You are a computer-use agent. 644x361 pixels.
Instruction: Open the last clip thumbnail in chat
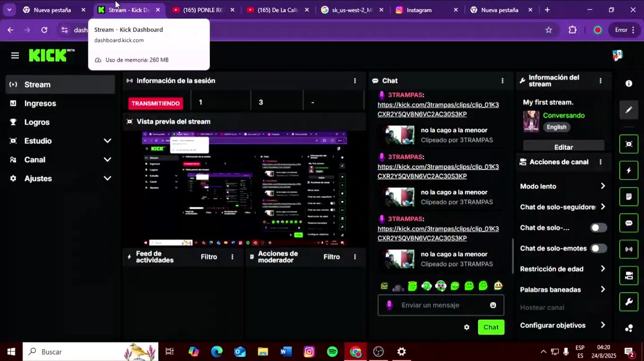coord(400,259)
